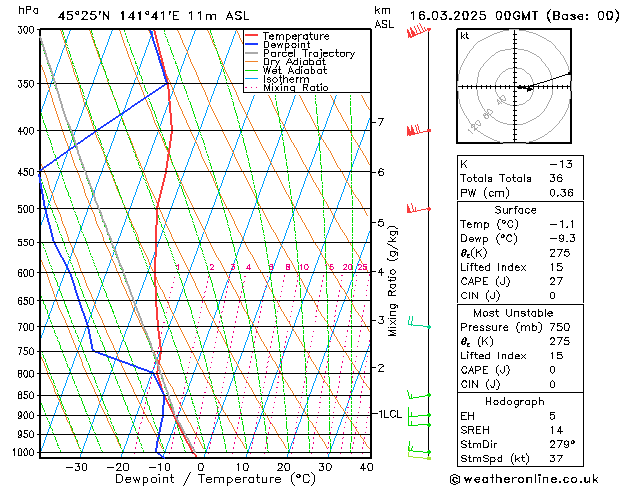Click the Most Unstable section heading
This screenshot has height=486, width=629.
tap(513, 313)
